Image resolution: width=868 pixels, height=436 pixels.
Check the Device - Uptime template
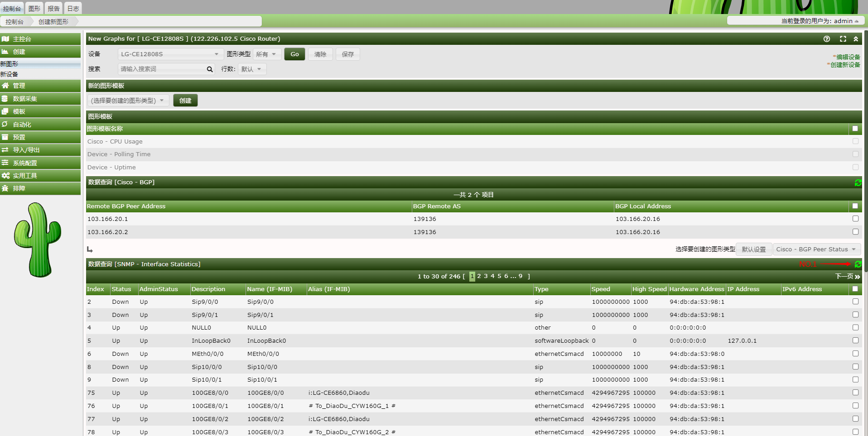[855, 167]
